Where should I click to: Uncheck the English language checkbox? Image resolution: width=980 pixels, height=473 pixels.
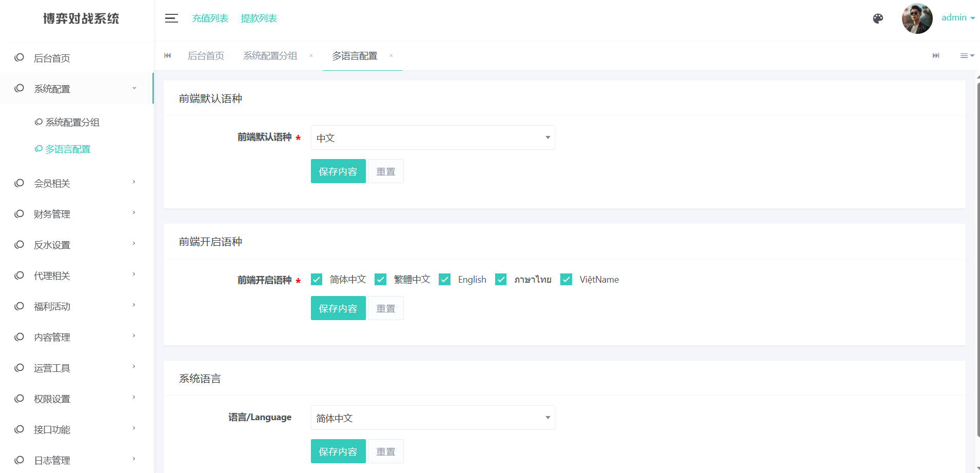click(445, 279)
